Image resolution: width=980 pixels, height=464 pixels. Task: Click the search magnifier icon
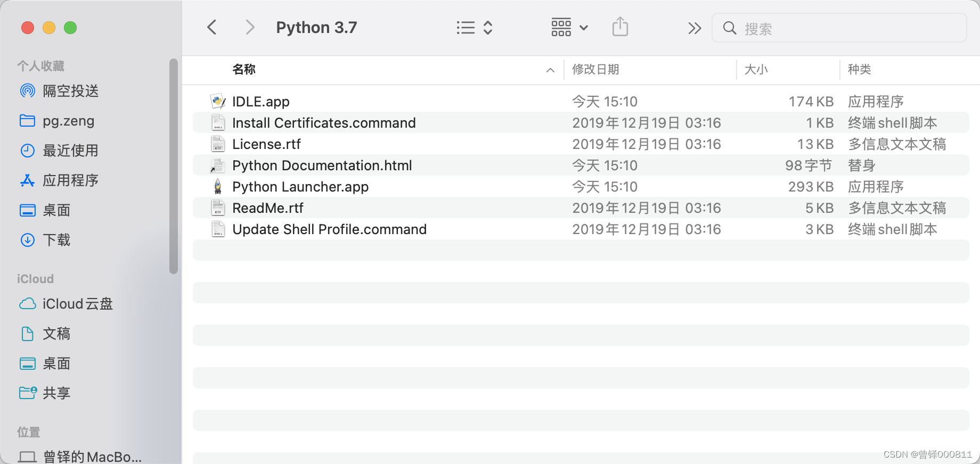[730, 28]
